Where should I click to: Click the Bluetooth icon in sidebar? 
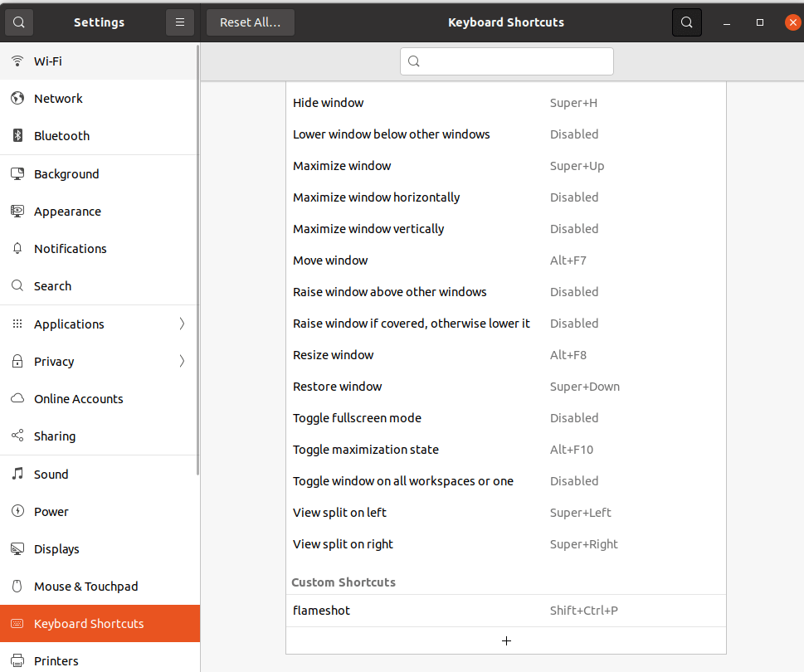pyautogui.click(x=17, y=135)
